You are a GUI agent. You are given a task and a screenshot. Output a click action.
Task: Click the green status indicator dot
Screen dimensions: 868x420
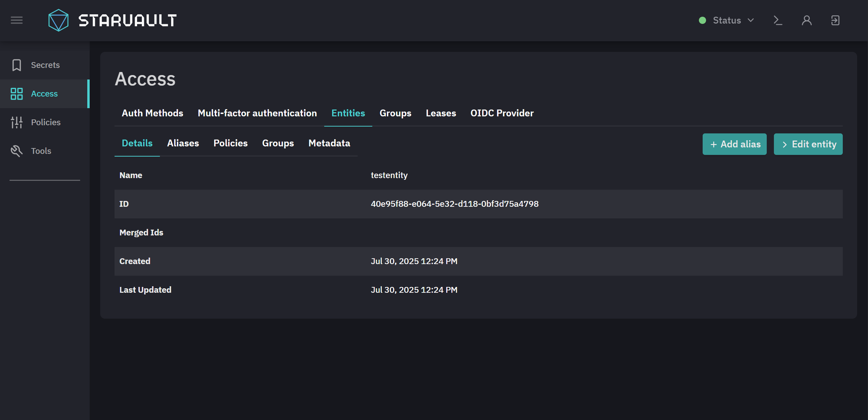(702, 20)
